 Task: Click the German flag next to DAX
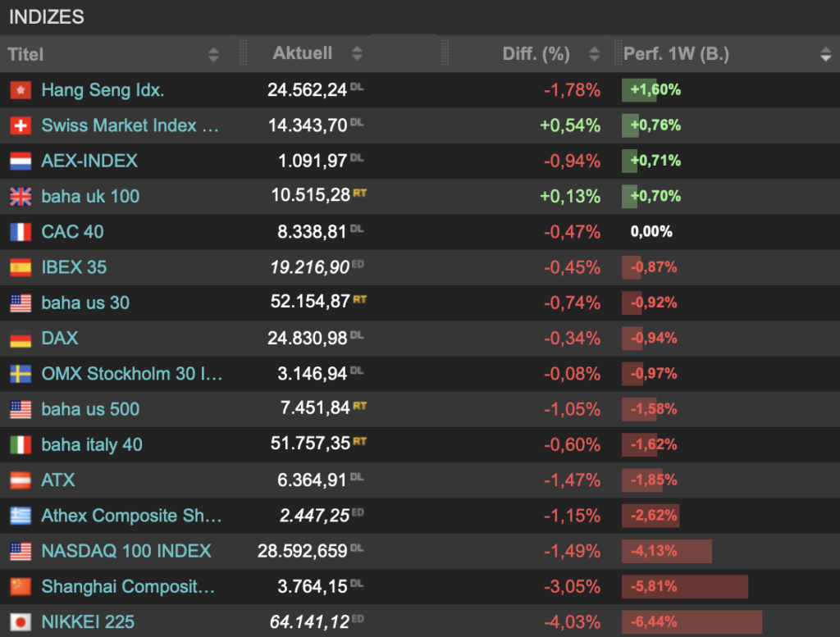pyautogui.click(x=21, y=339)
